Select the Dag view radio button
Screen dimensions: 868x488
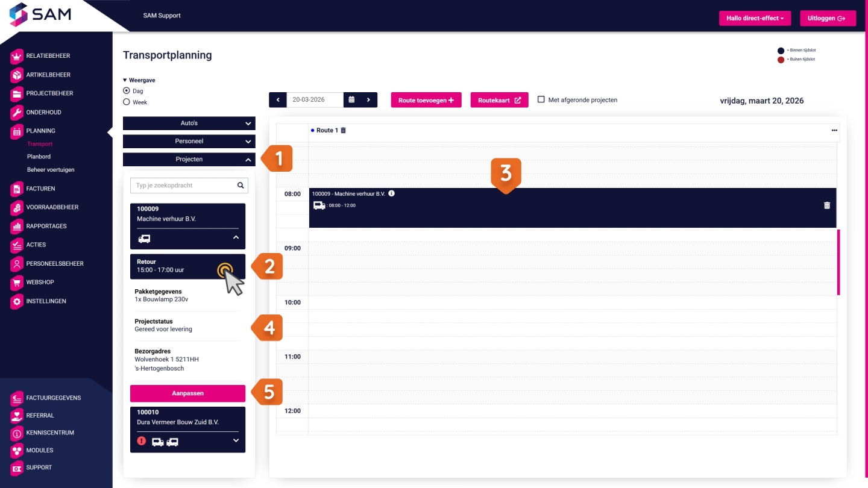tap(127, 91)
